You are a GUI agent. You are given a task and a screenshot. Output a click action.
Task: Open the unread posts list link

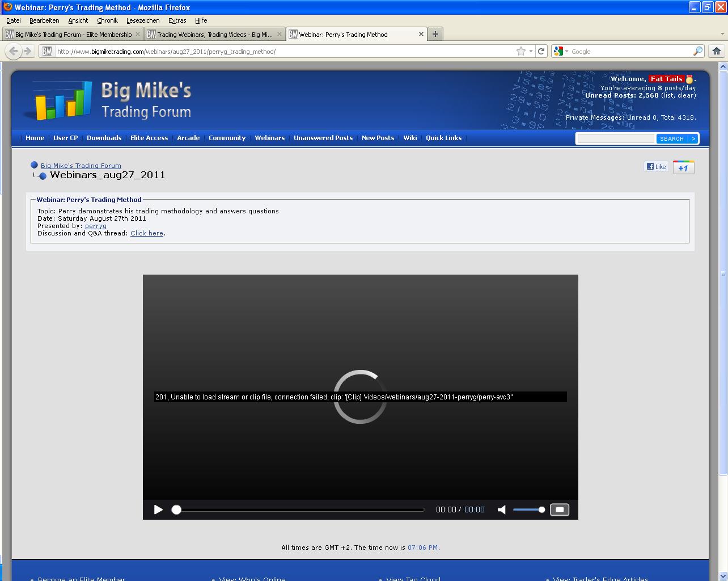(669, 95)
